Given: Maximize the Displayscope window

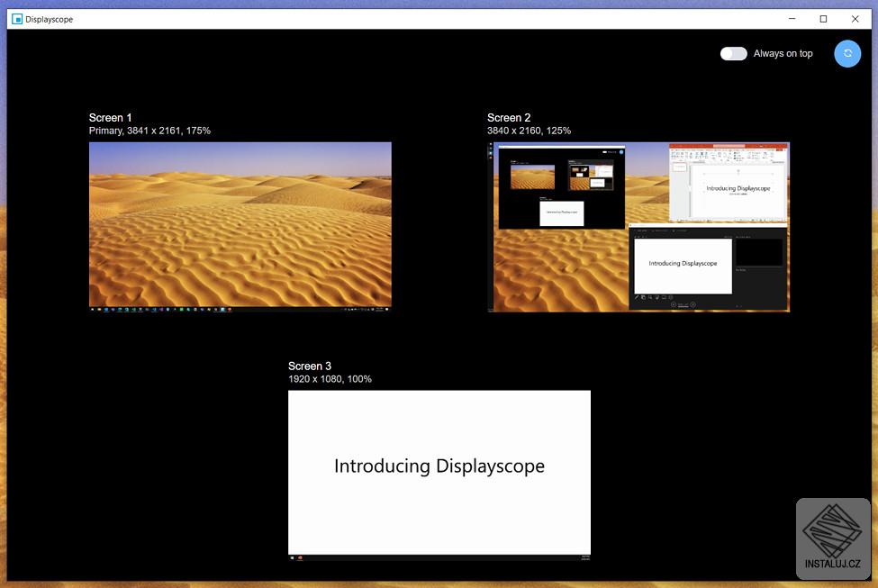Looking at the screenshot, I should [x=823, y=19].
